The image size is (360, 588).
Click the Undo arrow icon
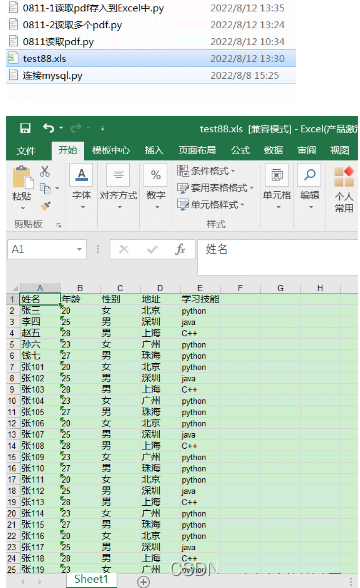[x=49, y=128]
